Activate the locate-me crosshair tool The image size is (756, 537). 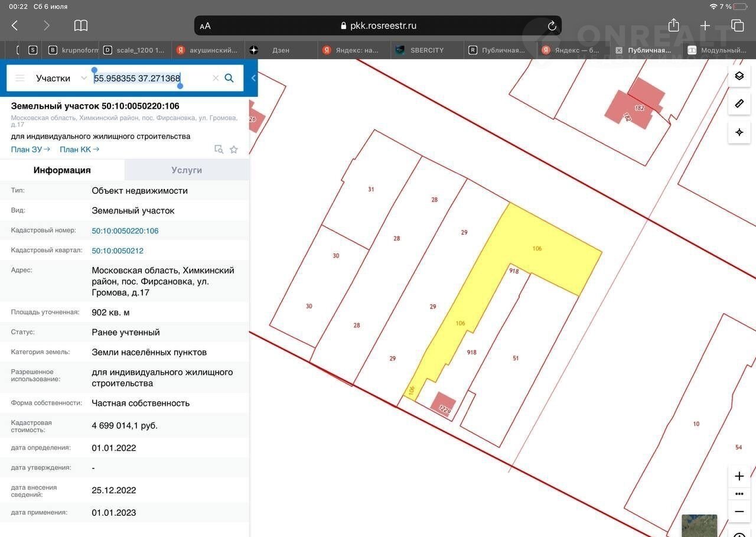(739, 132)
